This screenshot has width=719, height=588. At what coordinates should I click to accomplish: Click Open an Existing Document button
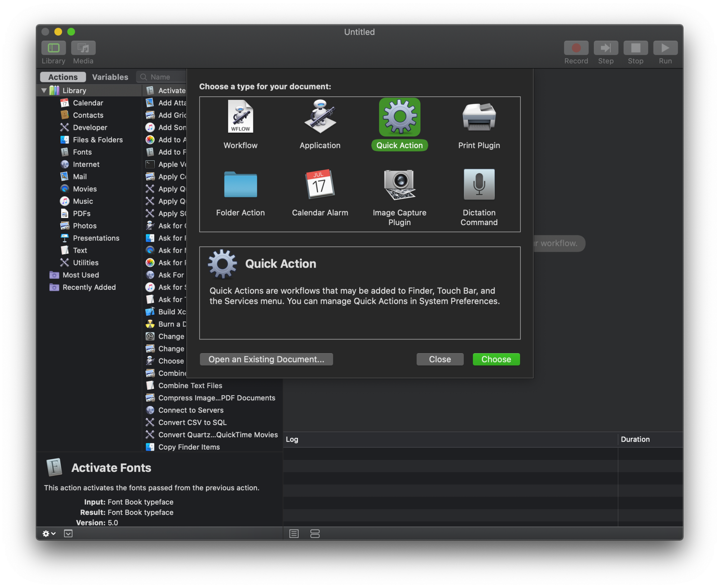pos(266,359)
